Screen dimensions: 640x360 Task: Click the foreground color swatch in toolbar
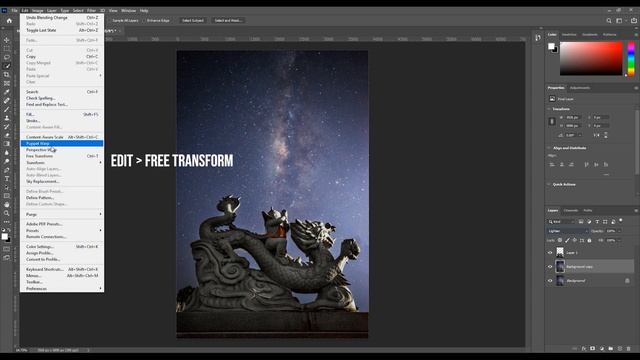point(4,236)
